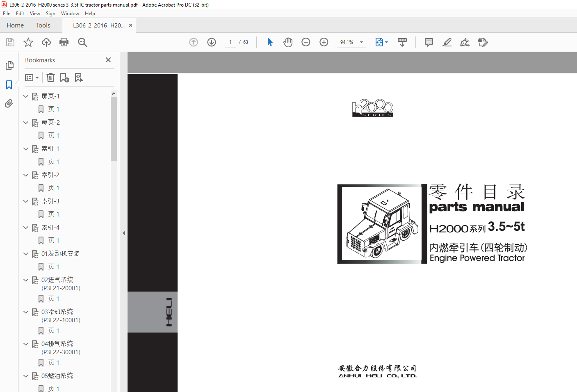Collapse the 索引-3 bookmark
The width and height of the screenshot is (577, 392).
pyautogui.click(x=26, y=201)
